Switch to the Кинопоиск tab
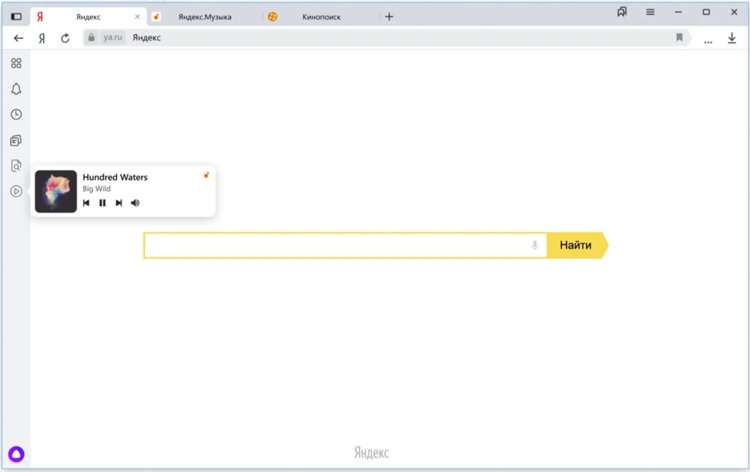The image size is (750, 472). 320,17
